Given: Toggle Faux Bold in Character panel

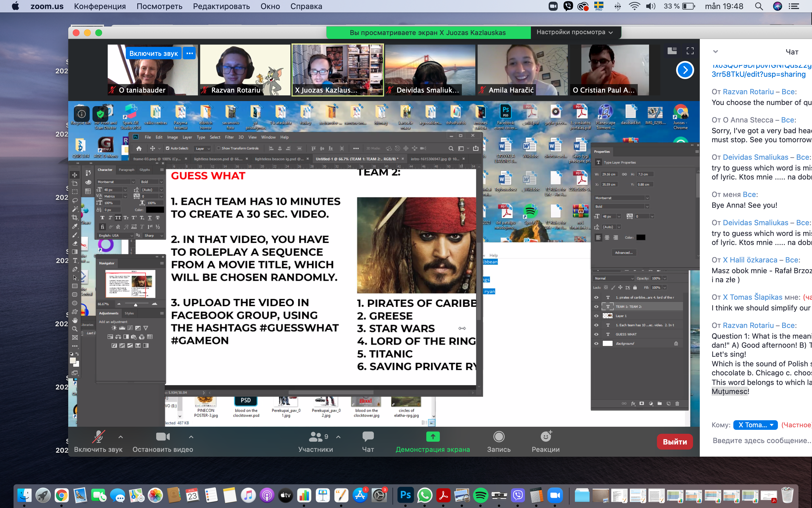Looking at the screenshot, I should pyautogui.click(x=102, y=218).
